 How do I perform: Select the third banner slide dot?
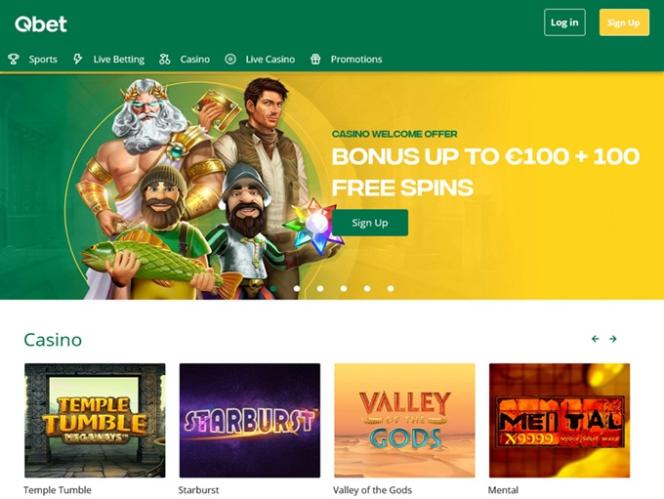pyautogui.click(x=344, y=288)
